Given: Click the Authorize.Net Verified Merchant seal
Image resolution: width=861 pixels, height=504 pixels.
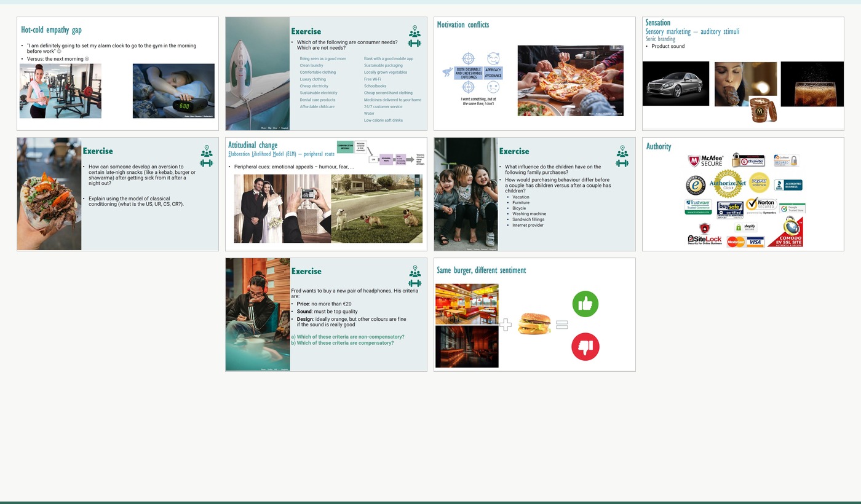Looking at the screenshot, I should 728,183.
